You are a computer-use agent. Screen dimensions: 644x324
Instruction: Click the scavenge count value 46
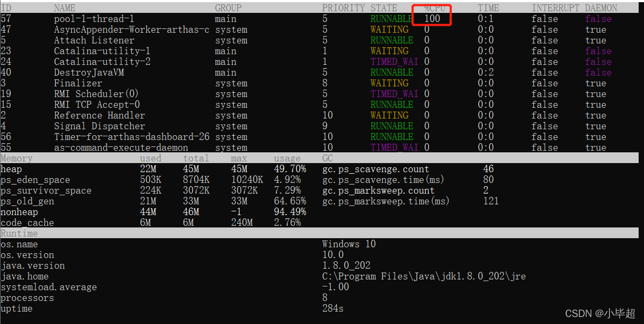tap(488, 169)
